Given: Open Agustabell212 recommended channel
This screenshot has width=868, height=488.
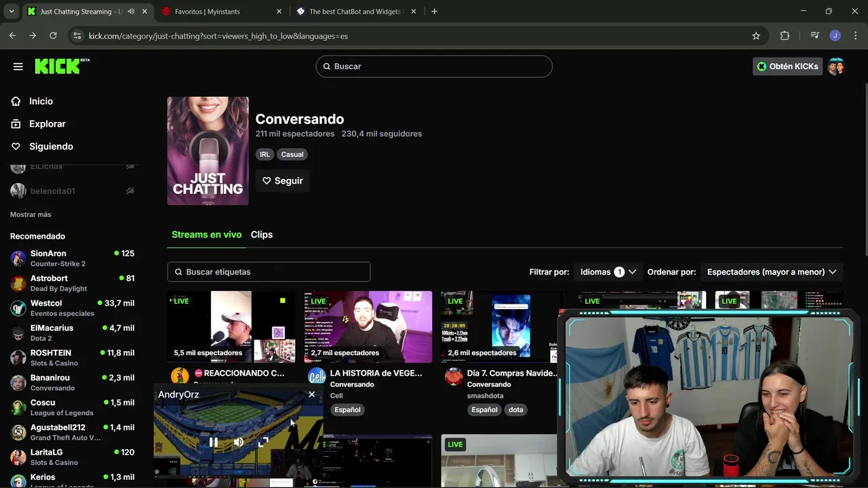Looking at the screenshot, I should click(x=73, y=432).
